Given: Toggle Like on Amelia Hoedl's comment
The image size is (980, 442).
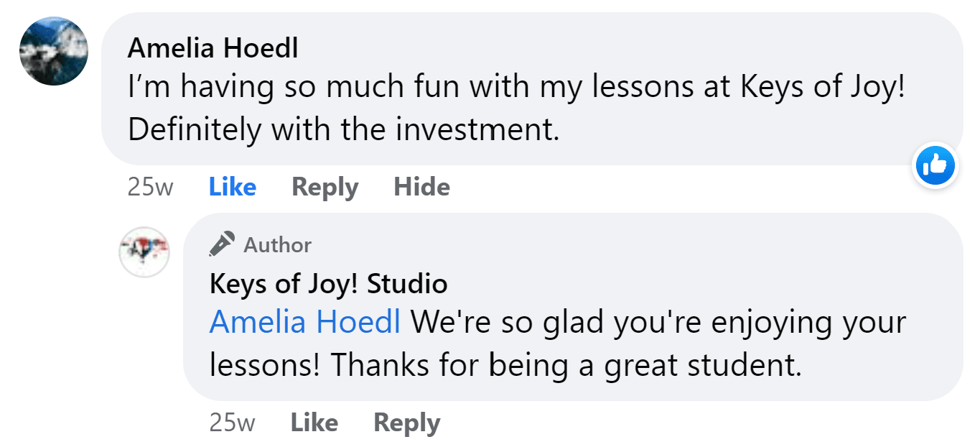Looking at the screenshot, I should click(232, 188).
